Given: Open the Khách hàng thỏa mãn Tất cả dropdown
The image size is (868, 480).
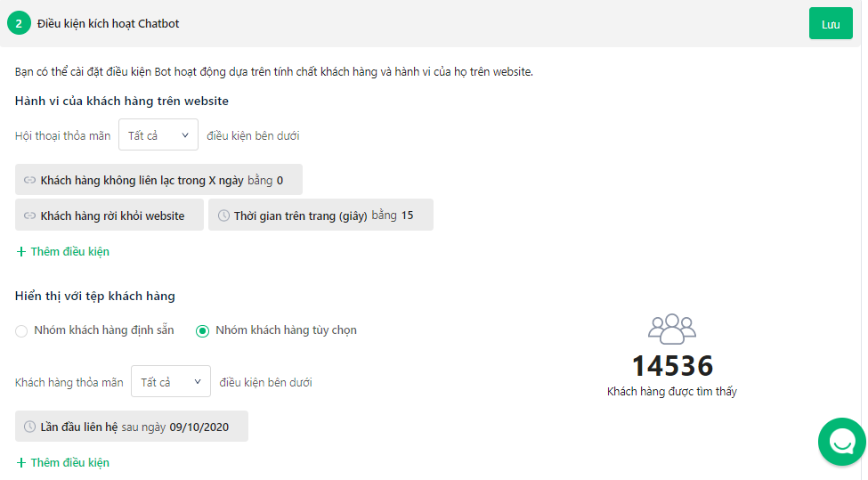Looking at the screenshot, I should click(171, 381).
